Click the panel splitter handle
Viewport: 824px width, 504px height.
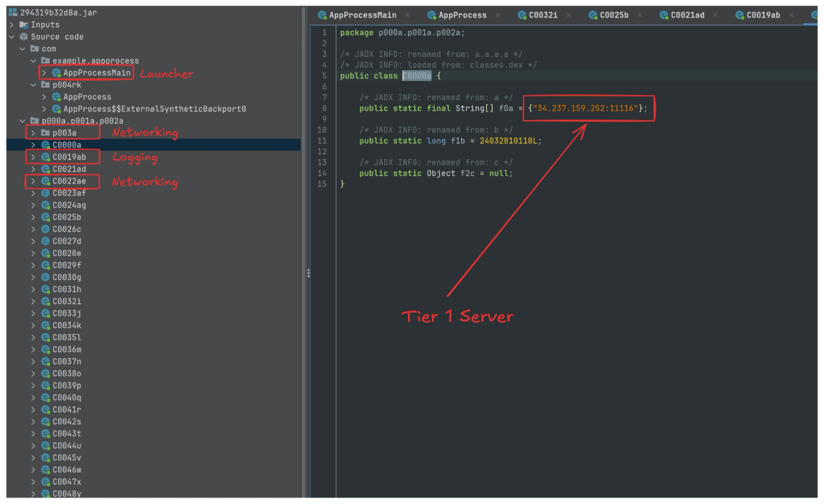[x=308, y=273]
